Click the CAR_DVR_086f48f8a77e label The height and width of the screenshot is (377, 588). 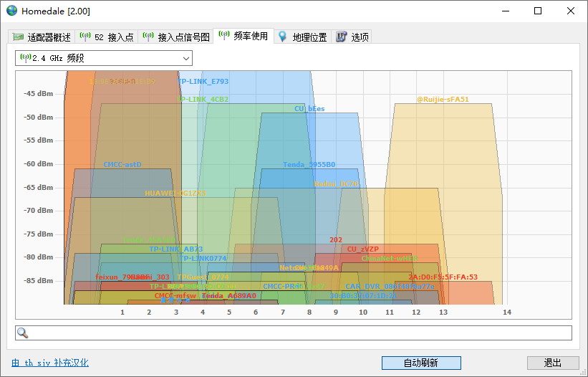click(x=390, y=287)
